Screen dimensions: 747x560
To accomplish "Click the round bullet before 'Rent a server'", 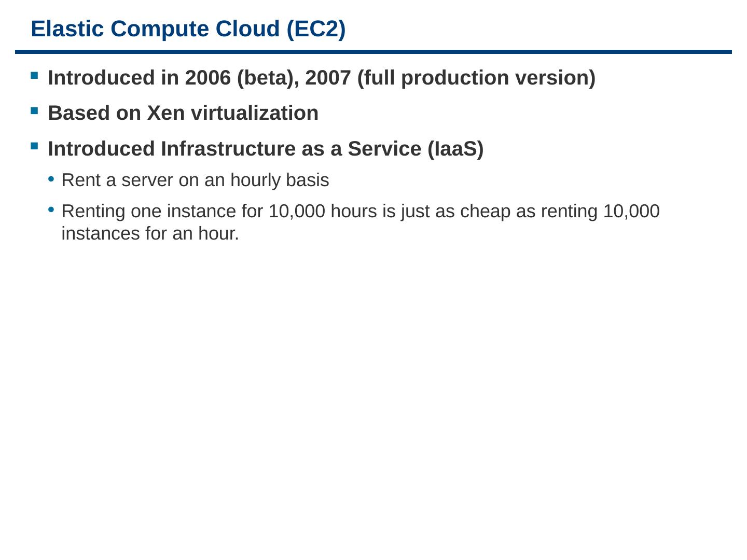I will [x=51, y=179].
